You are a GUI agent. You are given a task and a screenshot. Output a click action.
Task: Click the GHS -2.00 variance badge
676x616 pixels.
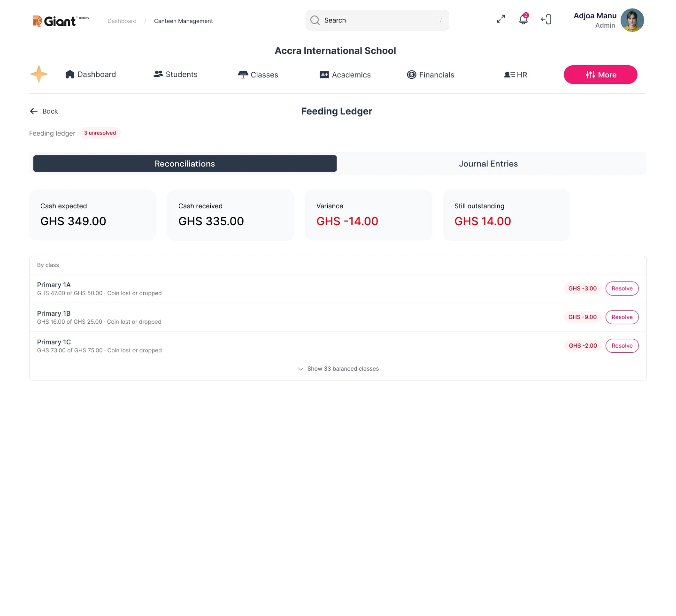pyautogui.click(x=583, y=346)
